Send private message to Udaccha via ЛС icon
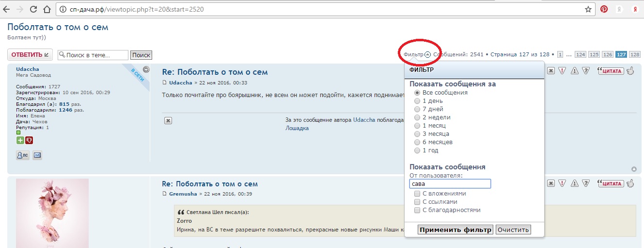 coord(23,155)
